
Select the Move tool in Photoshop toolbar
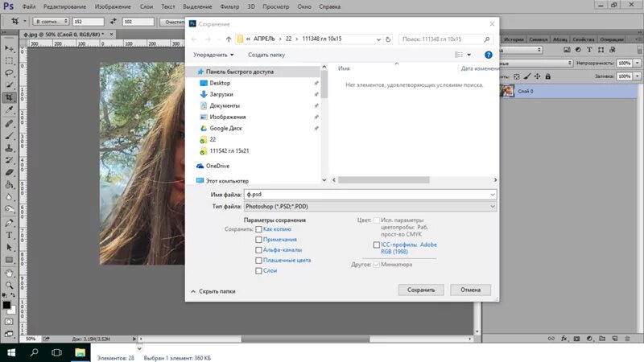[9, 48]
